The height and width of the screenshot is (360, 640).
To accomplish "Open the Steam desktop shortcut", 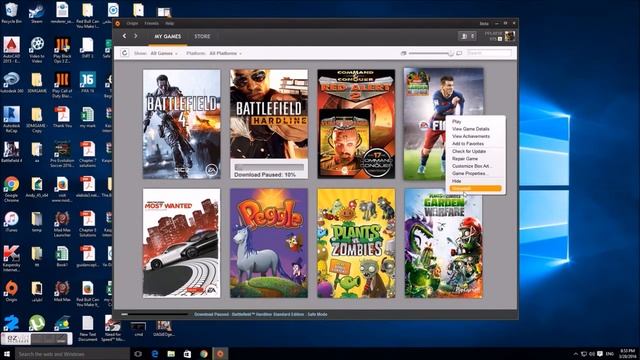I will (x=37, y=13).
